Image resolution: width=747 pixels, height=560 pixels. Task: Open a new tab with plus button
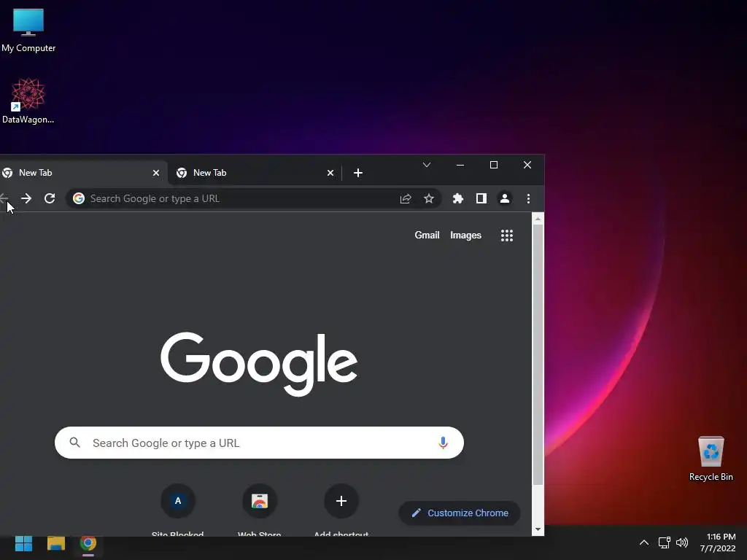click(x=358, y=173)
